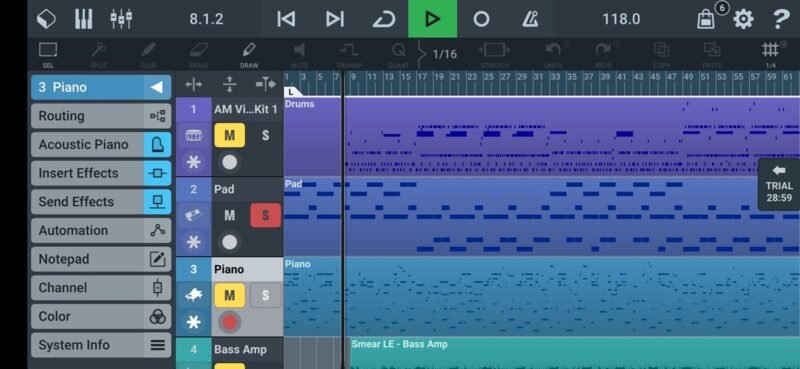Toggle the metronome

530,19
